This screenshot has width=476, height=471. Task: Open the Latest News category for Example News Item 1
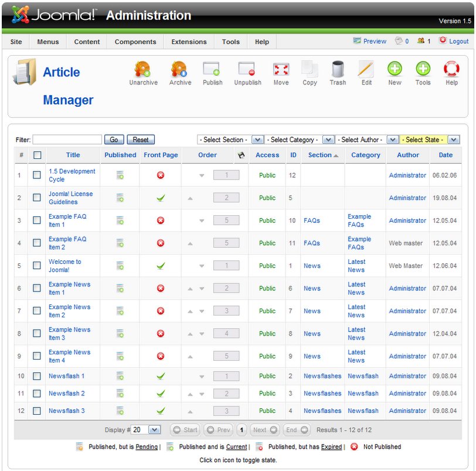(x=356, y=289)
